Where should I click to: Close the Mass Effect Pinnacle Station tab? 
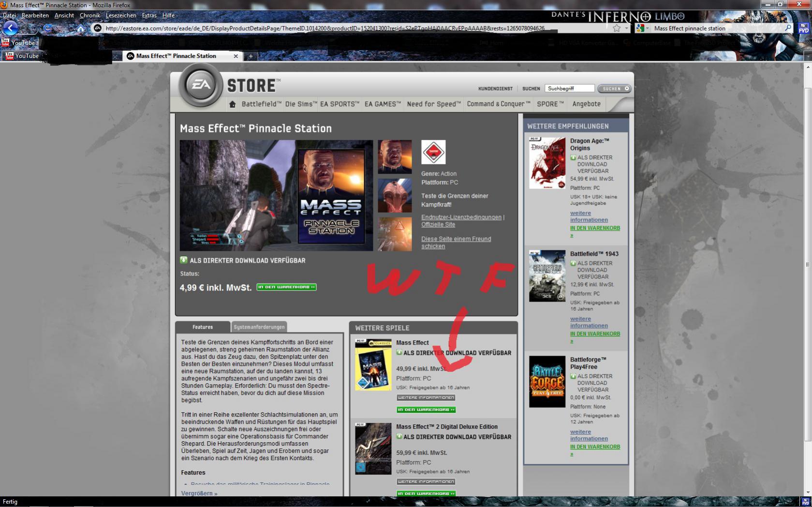tap(236, 56)
